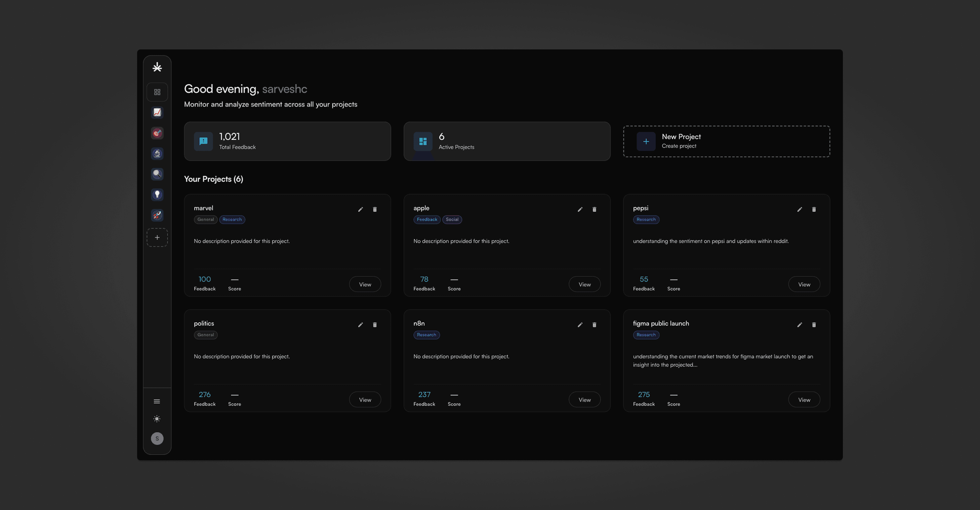Click View button on pepsi project
980x510 pixels.
point(804,284)
